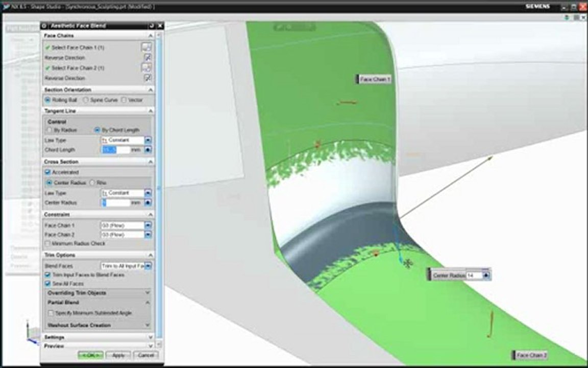Viewport: 588px width, 368px height.
Task: Click on-screen Center Radius options arrow
Action: point(486,275)
